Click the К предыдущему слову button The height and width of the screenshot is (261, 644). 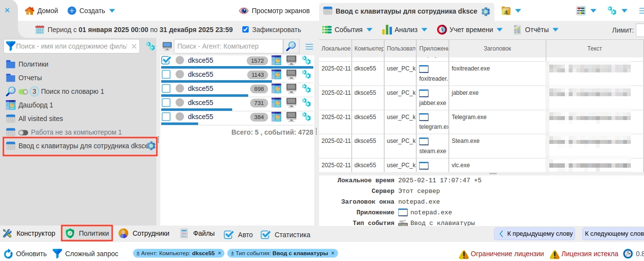pyautogui.click(x=534, y=234)
